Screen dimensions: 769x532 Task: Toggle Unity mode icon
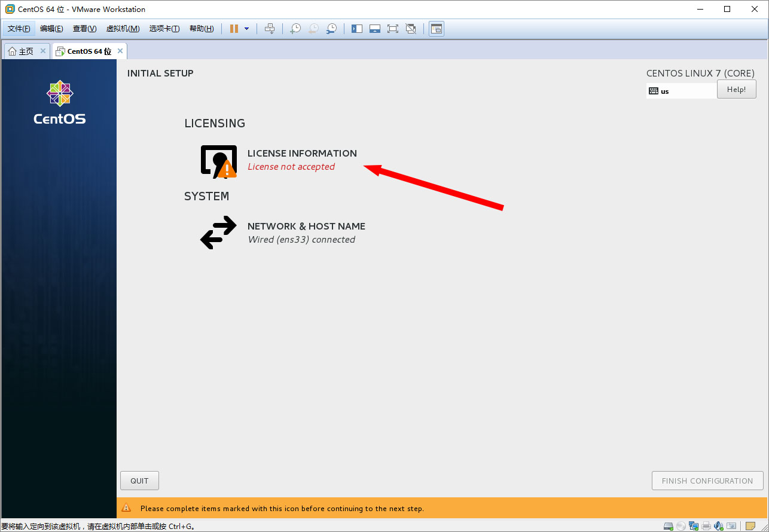tap(411, 29)
